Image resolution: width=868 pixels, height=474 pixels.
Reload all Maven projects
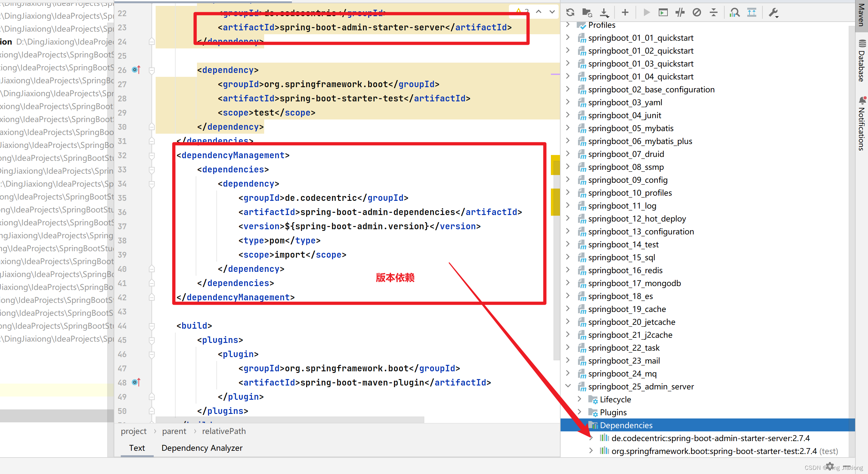[570, 13]
